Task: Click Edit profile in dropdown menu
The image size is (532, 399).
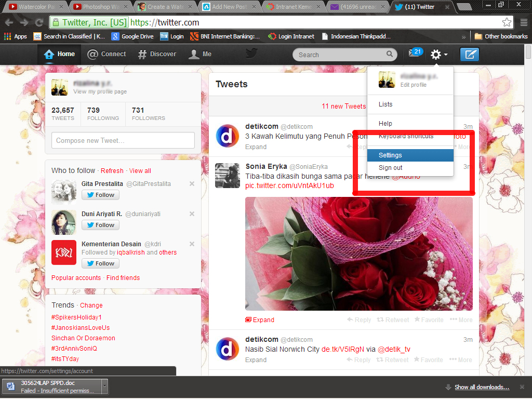Action: [413, 85]
